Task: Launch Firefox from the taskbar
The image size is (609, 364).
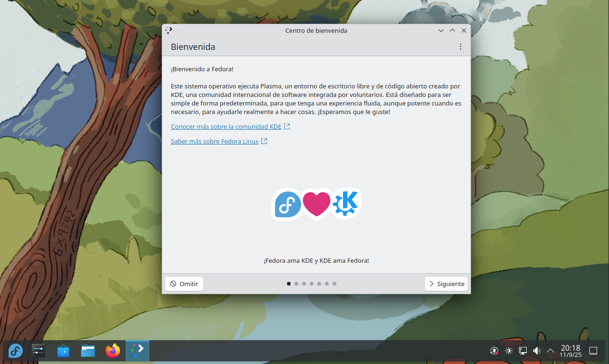Action: 113,351
